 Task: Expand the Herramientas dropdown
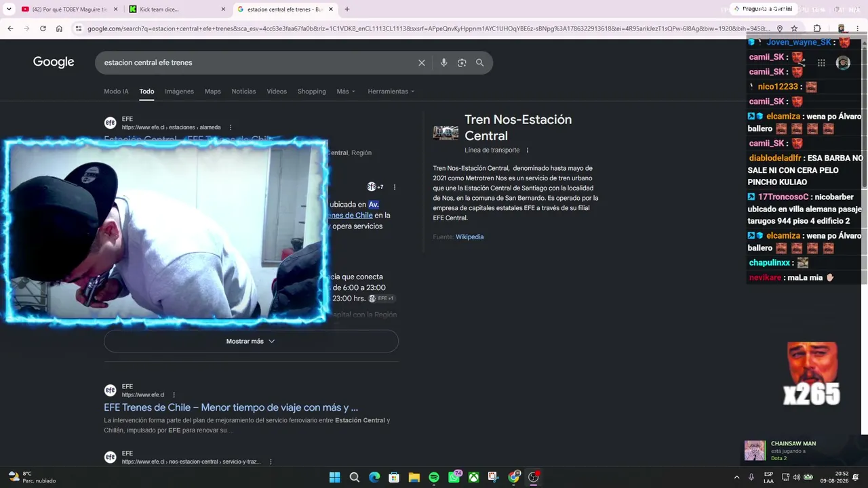[x=391, y=91]
